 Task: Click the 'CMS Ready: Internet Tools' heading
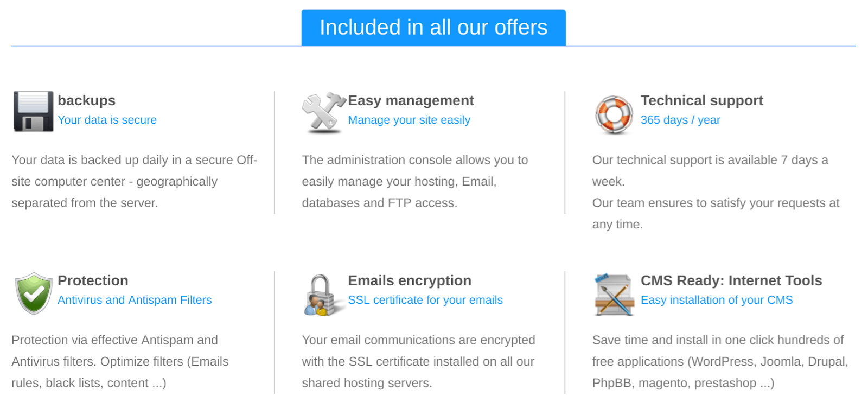(731, 280)
